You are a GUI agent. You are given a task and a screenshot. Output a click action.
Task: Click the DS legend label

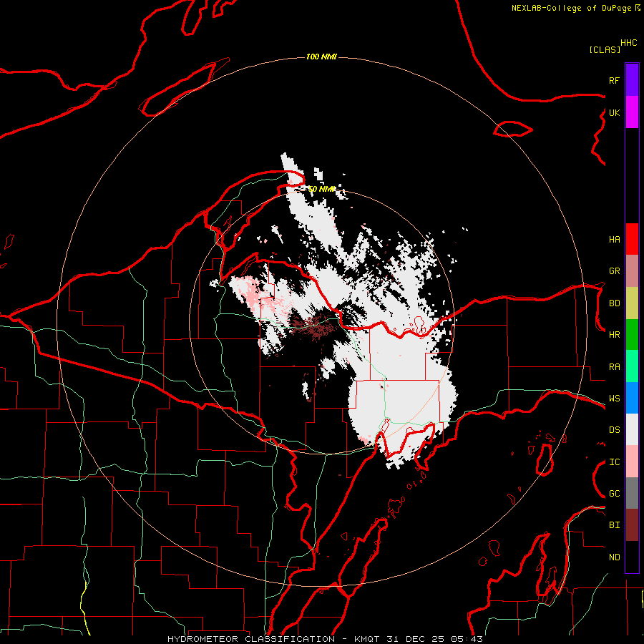tap(614, 430)
